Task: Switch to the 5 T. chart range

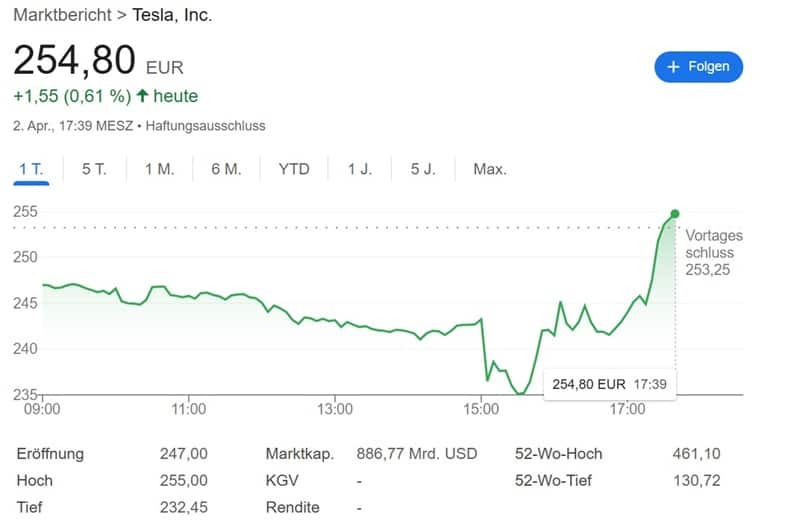Action: [94, 169]
